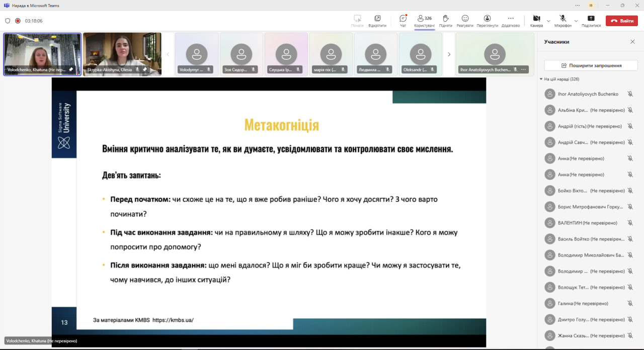Click the Користувачі participants icon showing 326
This screenshot has height=350, width=644.
(x=424, y=21)
